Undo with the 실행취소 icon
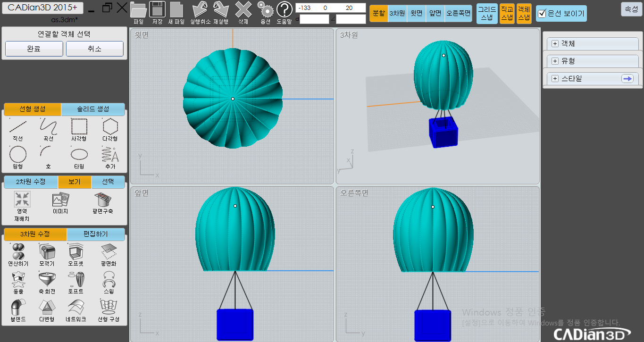 (x=201, y=10)
